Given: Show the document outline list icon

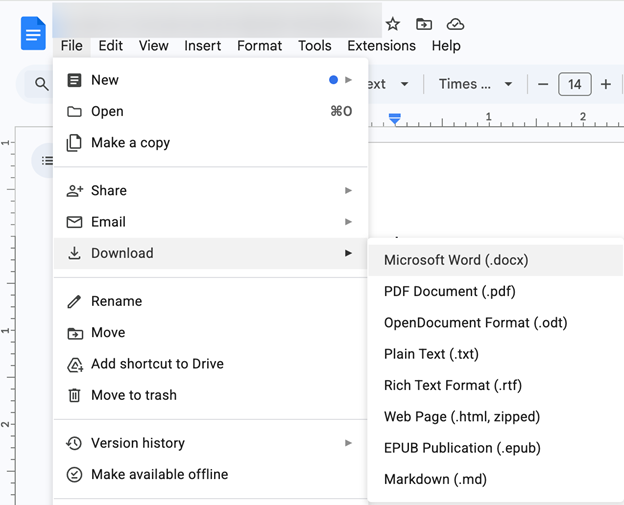Looking at the screenshot, I should pos(47,160).
